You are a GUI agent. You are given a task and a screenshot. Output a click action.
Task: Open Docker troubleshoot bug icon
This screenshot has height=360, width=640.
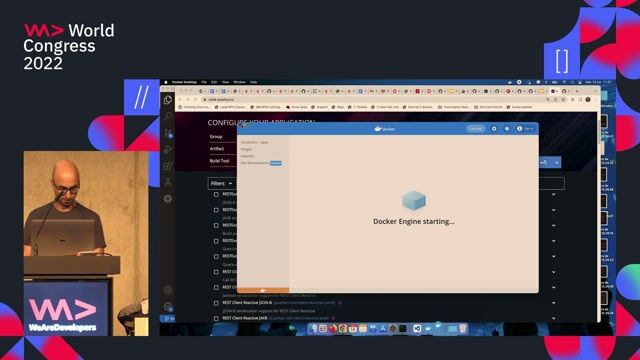(507, 129)
